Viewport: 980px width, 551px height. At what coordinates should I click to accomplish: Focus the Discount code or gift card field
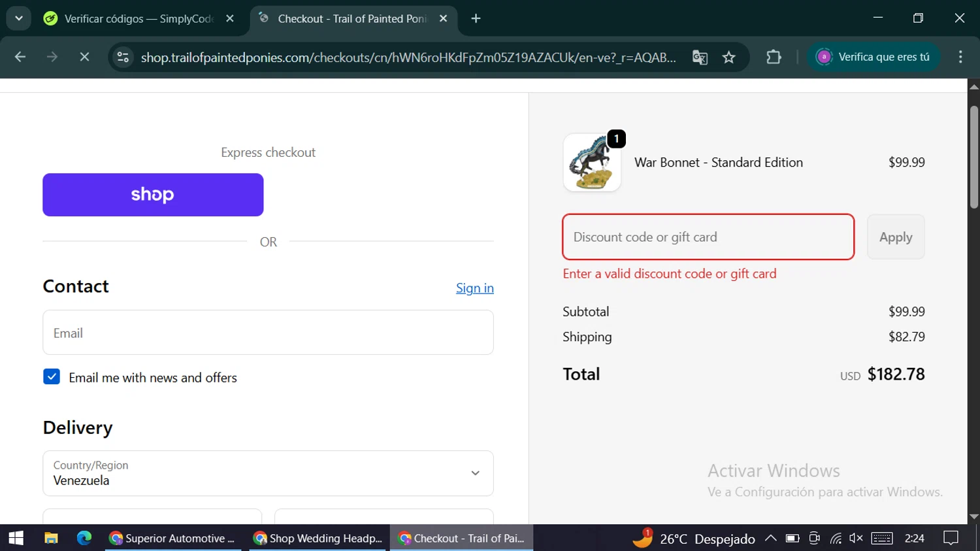[708, 237]
